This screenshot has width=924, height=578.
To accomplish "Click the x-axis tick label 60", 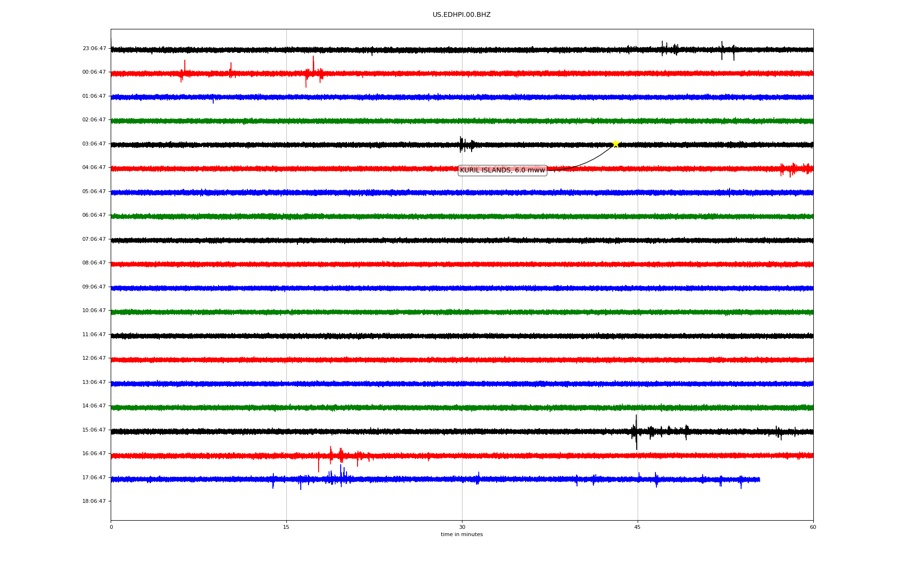I will pyautogui.click(x=813, y=527).
